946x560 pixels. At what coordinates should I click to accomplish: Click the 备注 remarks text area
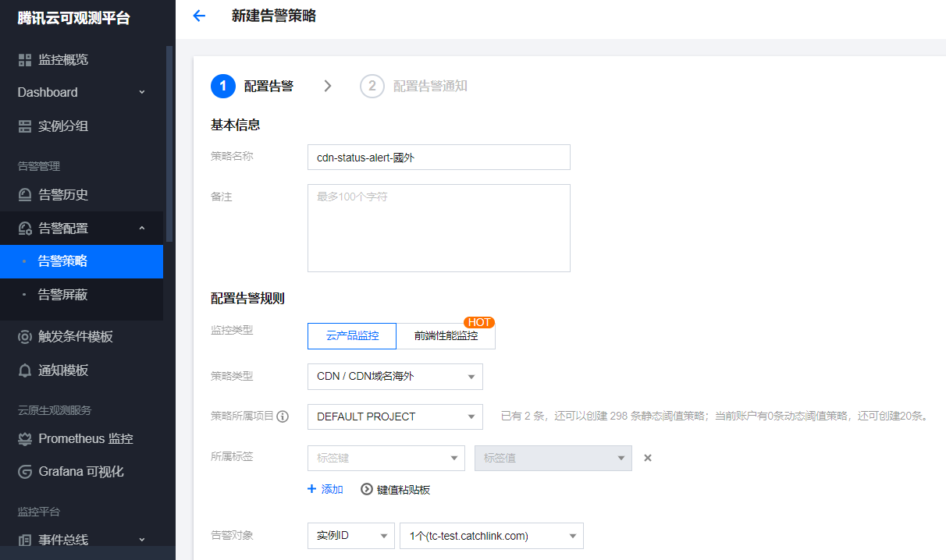(439, 228)
